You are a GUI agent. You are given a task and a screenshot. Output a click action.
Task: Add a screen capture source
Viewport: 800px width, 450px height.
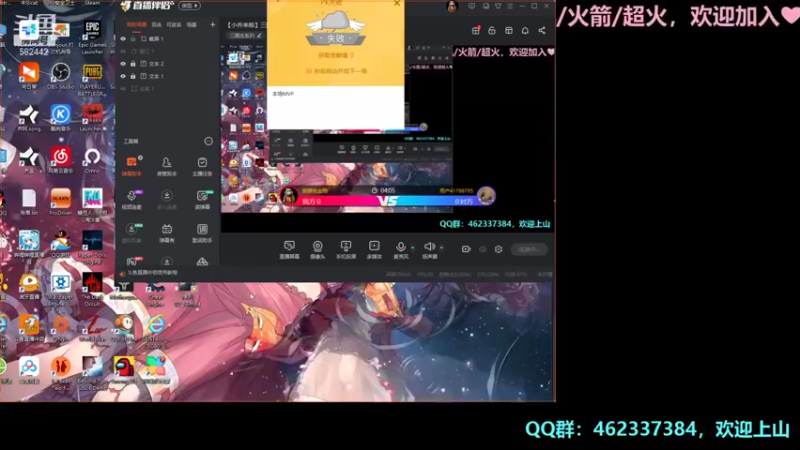coord(289,249)
